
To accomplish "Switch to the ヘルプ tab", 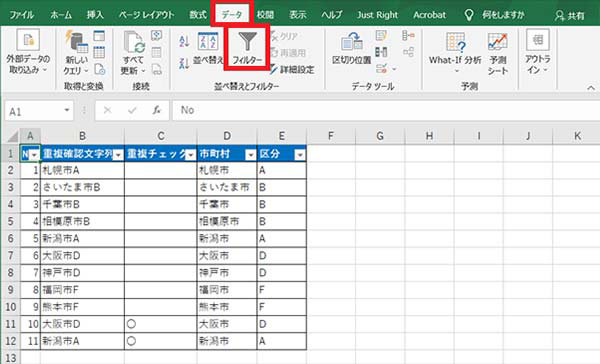I will pos(331,15).
